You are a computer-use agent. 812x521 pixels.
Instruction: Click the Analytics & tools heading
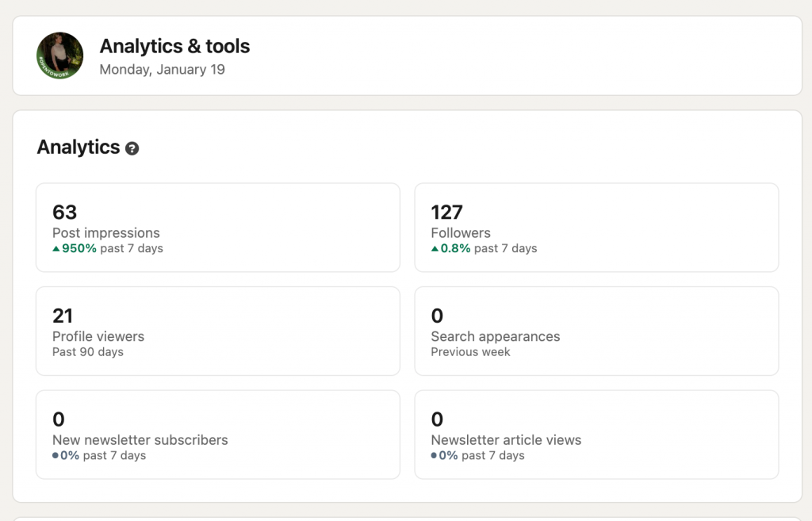pyautogui.click(x=174, y=46)
